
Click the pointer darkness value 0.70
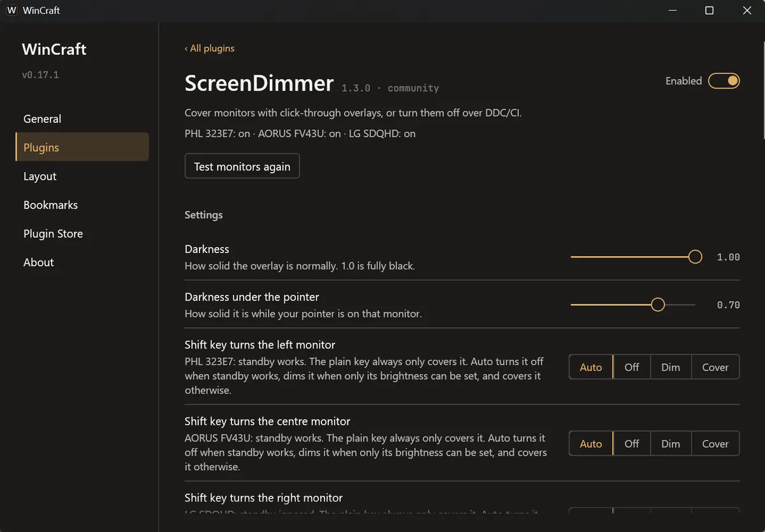[728, 305]
